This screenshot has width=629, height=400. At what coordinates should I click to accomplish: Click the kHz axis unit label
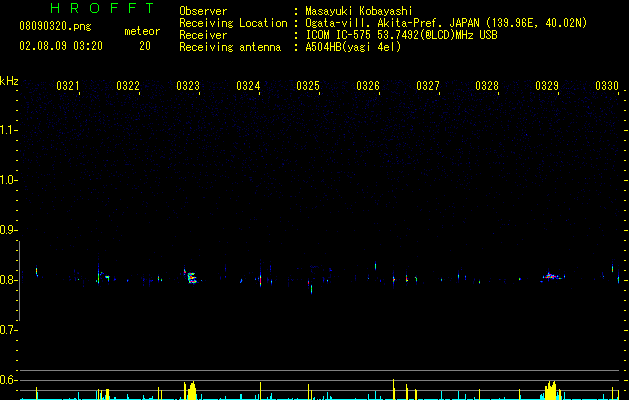pyautogui.click(x=9, y=81)
